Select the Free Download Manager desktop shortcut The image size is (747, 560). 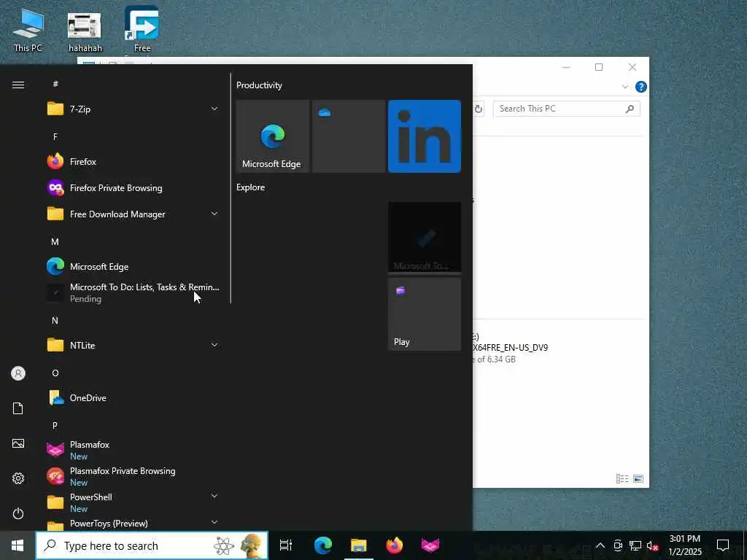pyautogui.click(x=142, y=29)
